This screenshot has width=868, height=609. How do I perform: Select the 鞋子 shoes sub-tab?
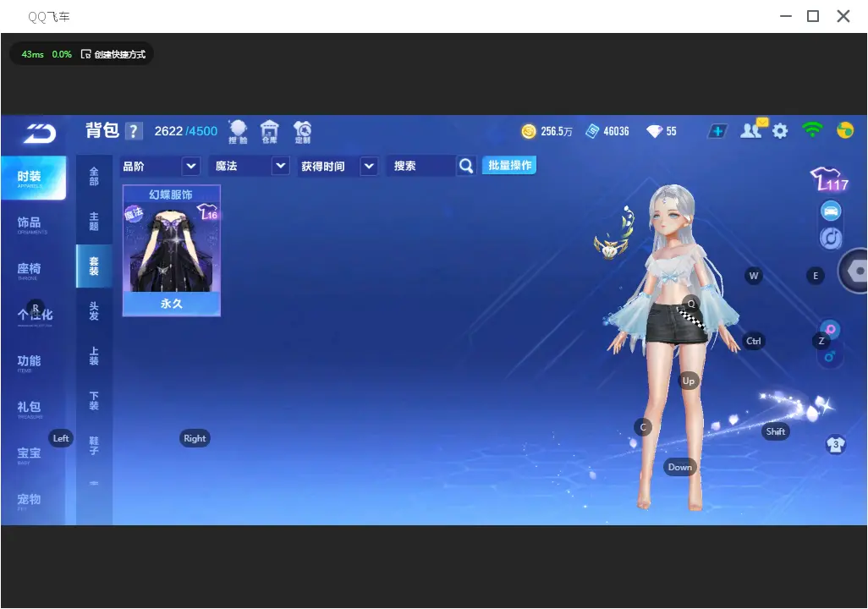click(x=94, y=445)
